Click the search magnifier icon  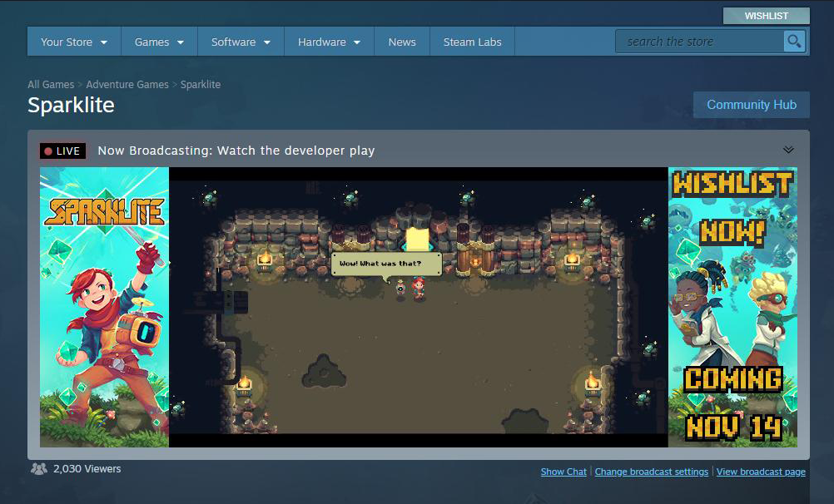(794, 41)
